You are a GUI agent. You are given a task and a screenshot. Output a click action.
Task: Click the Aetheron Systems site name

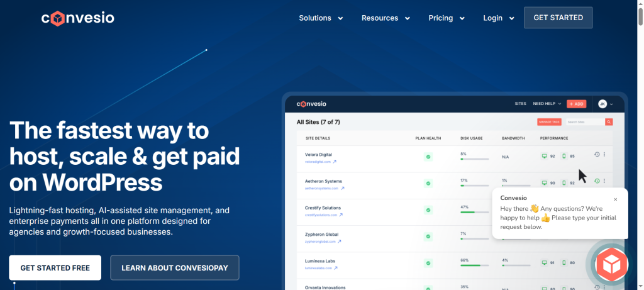(323, 181)
